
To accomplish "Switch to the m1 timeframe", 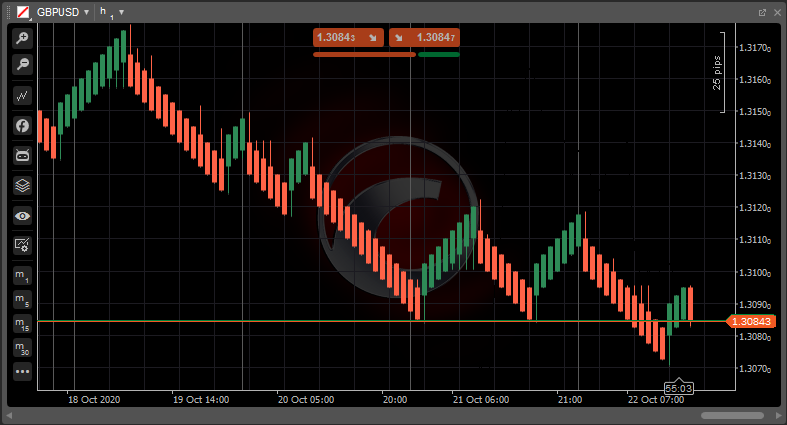I will pyautogui.click(x=22, y=276).
